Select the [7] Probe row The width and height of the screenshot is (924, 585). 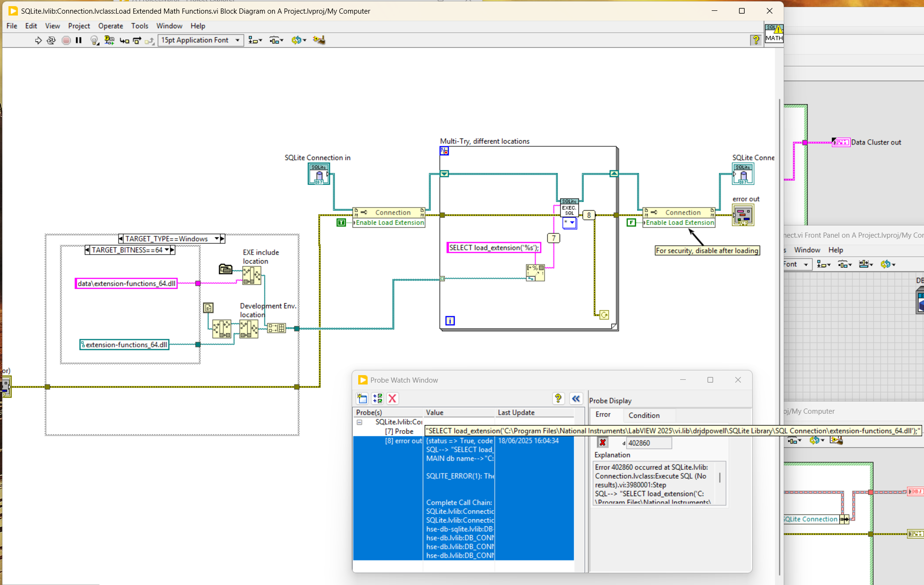[399, 431]
